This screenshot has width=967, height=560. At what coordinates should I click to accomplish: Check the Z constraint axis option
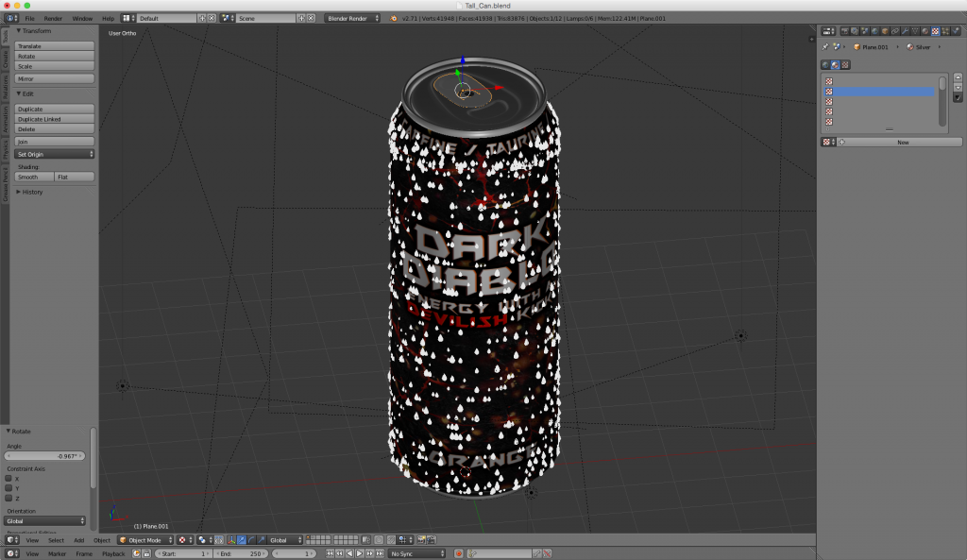pos(9,498)
